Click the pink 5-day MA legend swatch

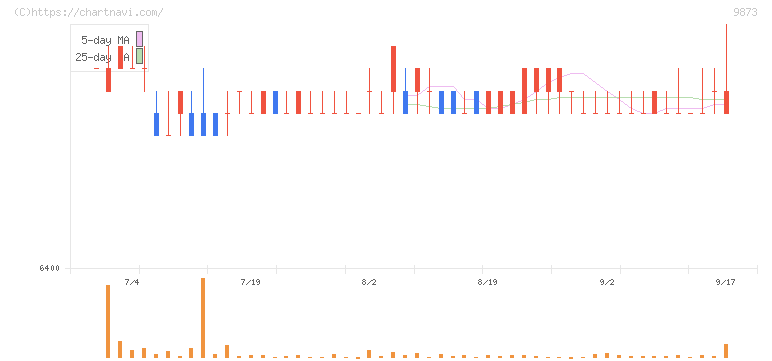139,39
